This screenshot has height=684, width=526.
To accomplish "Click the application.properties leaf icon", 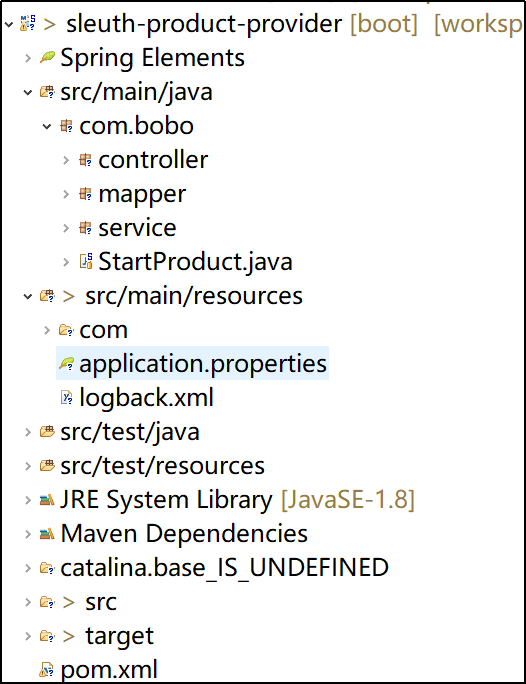I will point(66,363).
